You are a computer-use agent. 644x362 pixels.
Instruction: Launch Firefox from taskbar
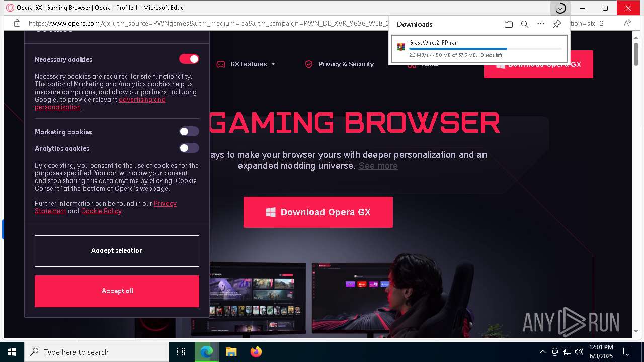[256, 352]
